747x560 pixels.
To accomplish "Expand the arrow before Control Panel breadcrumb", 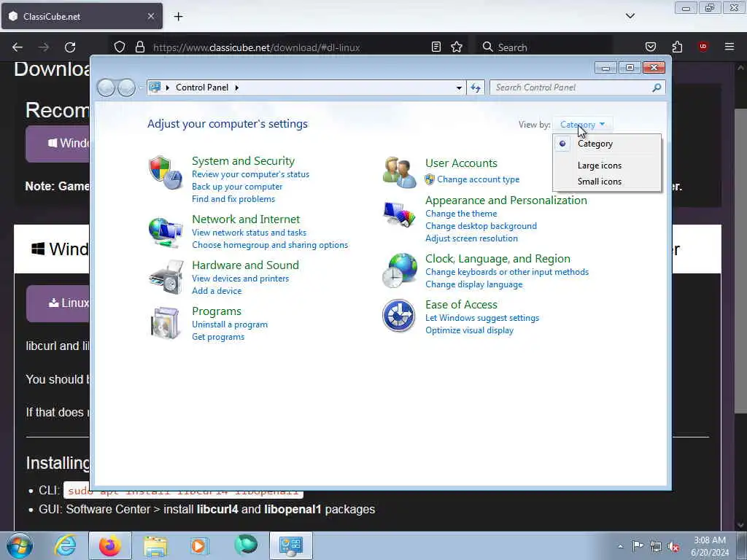I will pyautogui.click(x=168, y=87).
